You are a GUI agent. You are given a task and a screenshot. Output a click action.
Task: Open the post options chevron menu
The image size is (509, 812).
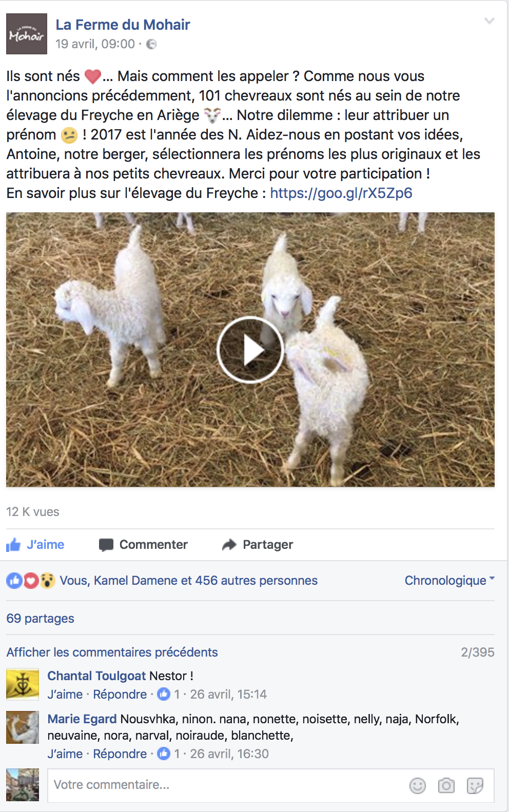(x=490, y=21)
